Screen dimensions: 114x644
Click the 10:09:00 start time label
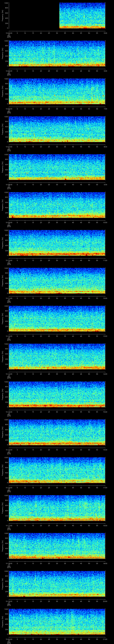9,223
